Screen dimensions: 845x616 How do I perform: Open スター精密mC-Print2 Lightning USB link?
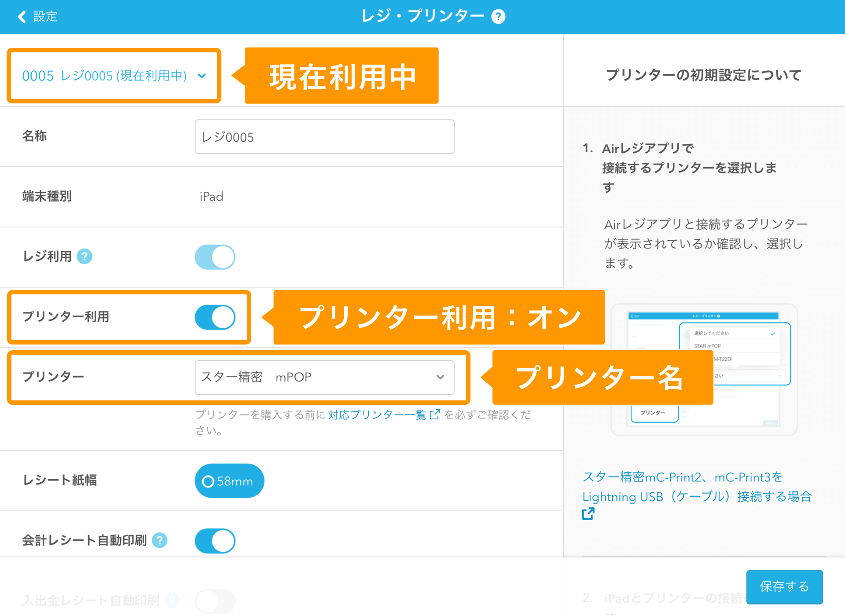(x=697, y=495)
